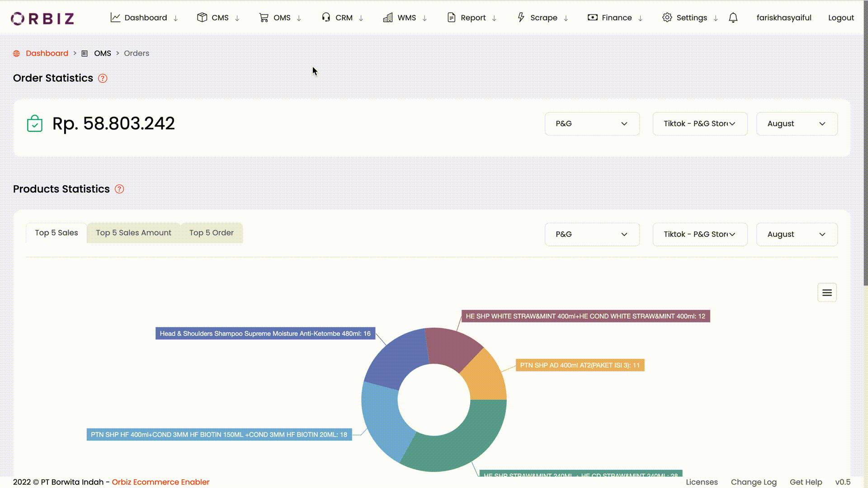Open the fariskhasyaiful user profile
Viewport: 868px width, 488px height.
tap(784, 18)
